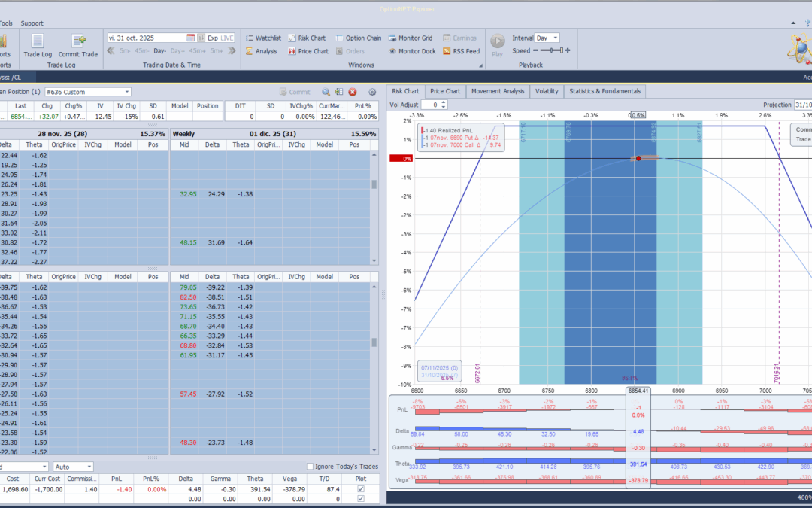Switch to the Risk Chart tab
Screen dimensions: 812x508
[x=405, y=91]
